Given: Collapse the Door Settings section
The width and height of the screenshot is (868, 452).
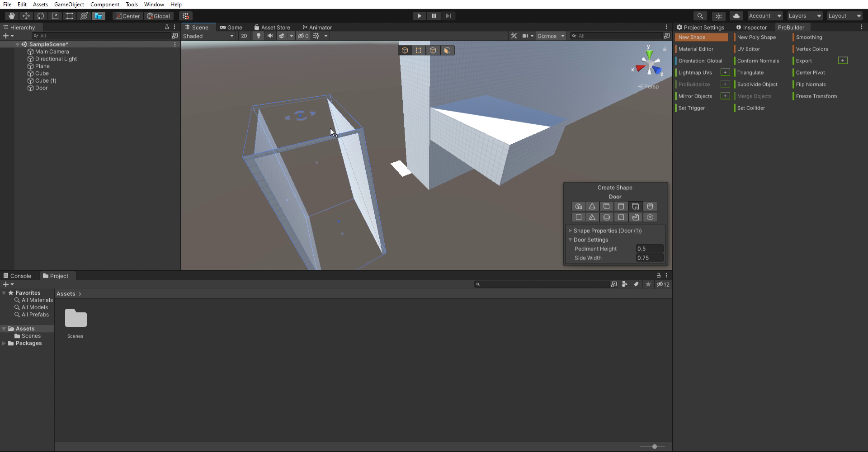Looking at the screenshot, I should point(571,240).
